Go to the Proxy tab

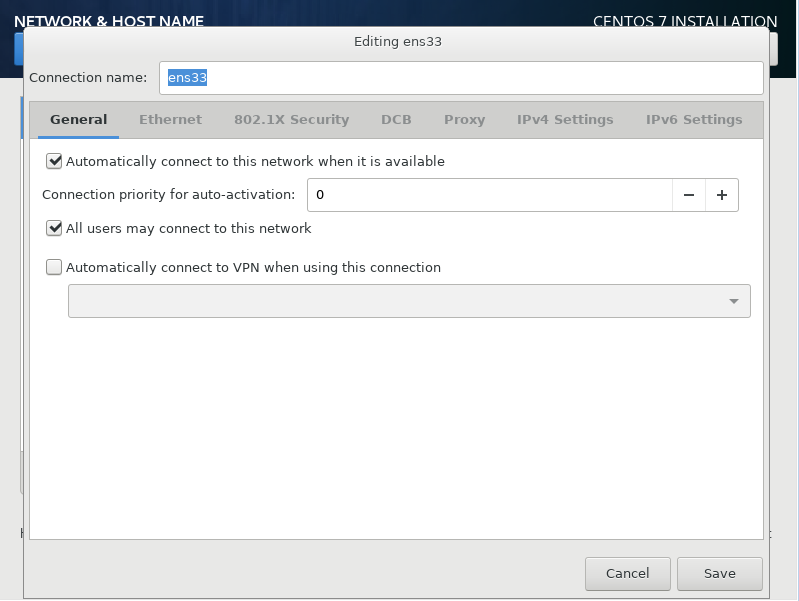point(464,119)
